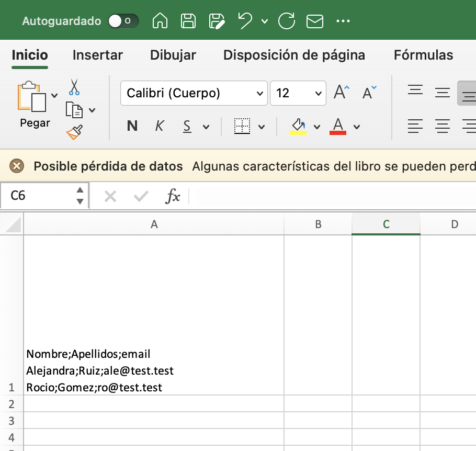Click the Decrease font size icon
Image resolution: width=476 pixels, height=451 pixels.
click(x=369, y=92)
